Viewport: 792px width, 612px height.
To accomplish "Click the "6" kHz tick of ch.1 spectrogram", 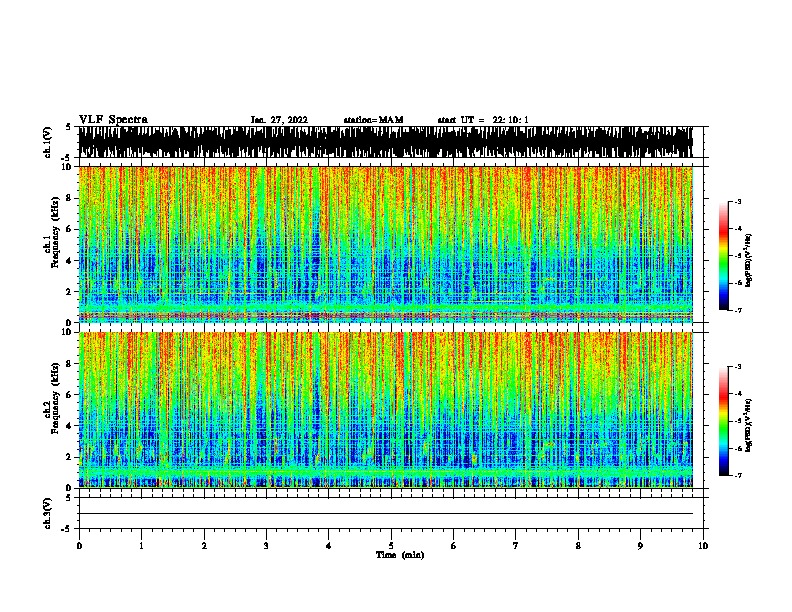I will tap(69, 230).
